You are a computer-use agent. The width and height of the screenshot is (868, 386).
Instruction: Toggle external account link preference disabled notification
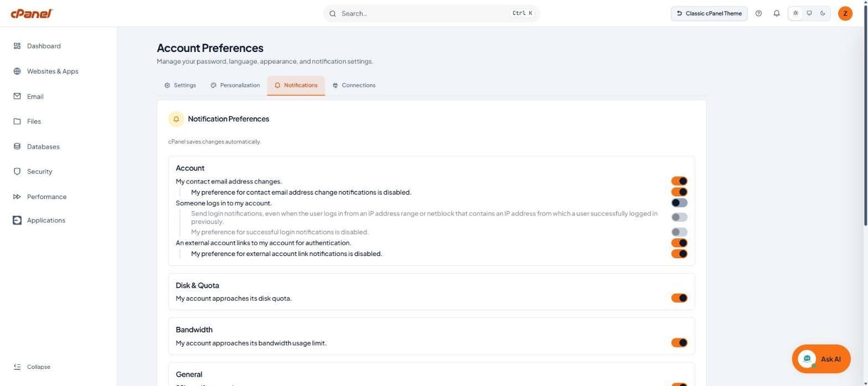pos(679,254)
